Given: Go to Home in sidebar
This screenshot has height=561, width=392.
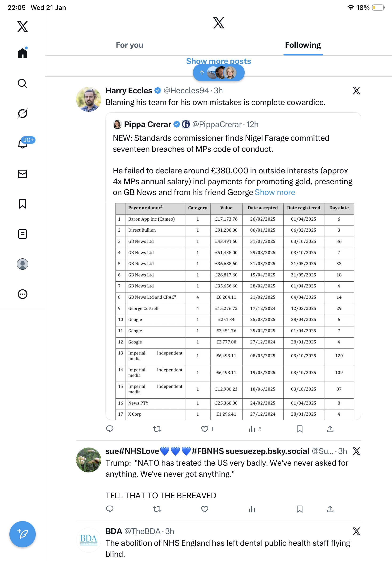Looking at the screenshot, I should coord(23,53).
